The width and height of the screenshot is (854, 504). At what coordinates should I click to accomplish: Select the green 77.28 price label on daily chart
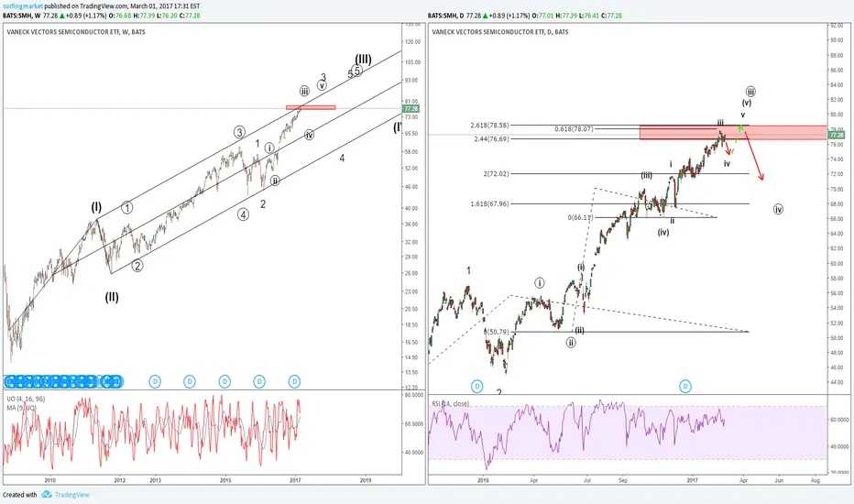[x=836, y=135]
